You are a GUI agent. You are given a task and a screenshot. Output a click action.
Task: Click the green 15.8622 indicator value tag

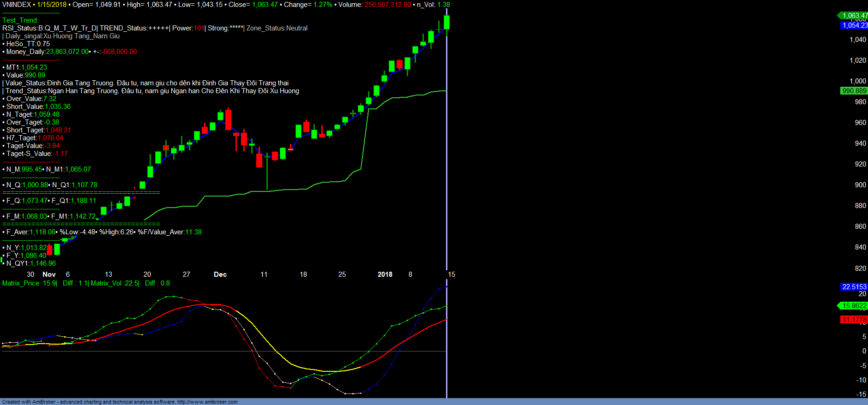[854, 306]
